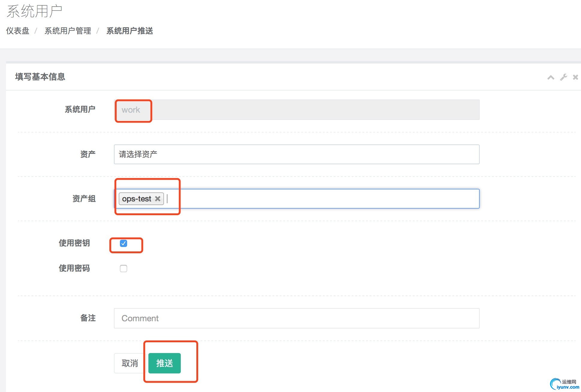Uncheck the 使用密钥 checkbox
581x392 pixels.
click(124, 243)
